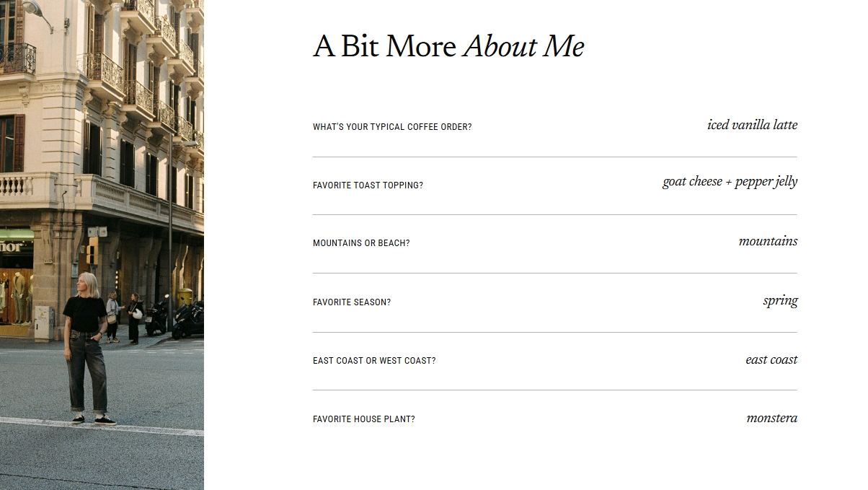The image size is (868, 490).
Task: Click the two pedestrians on the sidewalk
Action: (124, 314)
